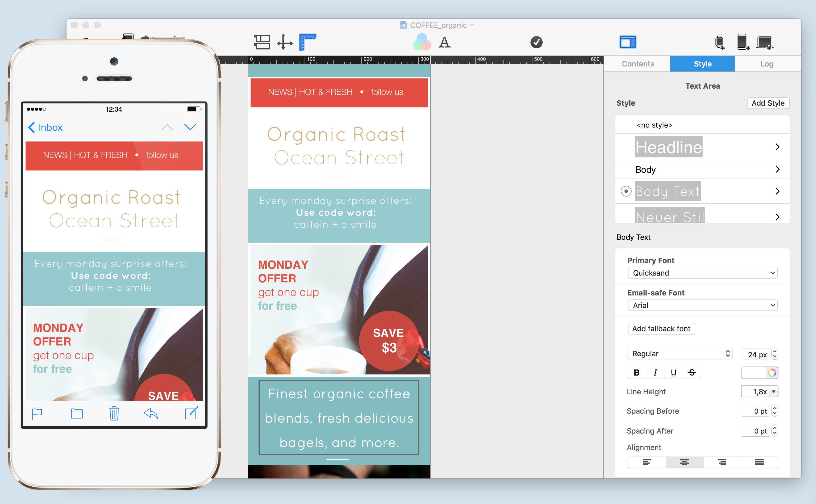Image resolution: width=816 pixels, height=504 pixels.
Task: Toggle italic formatting on selected text
Action: [654, 372]
